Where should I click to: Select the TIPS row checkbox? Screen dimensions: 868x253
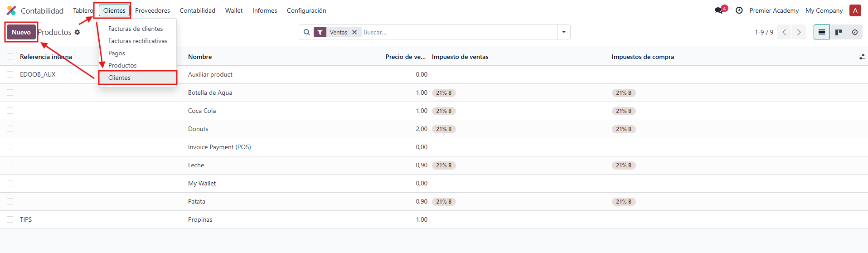[x=10, y=219]
